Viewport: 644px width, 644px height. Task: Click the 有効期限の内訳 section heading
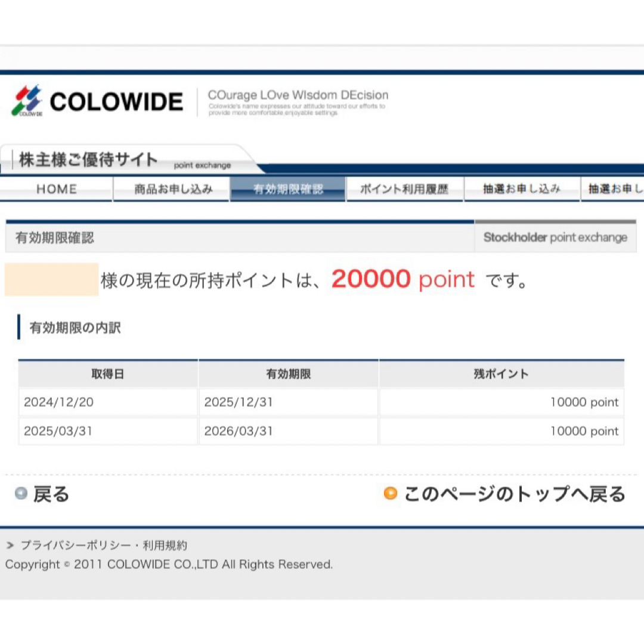pos(75,328)
